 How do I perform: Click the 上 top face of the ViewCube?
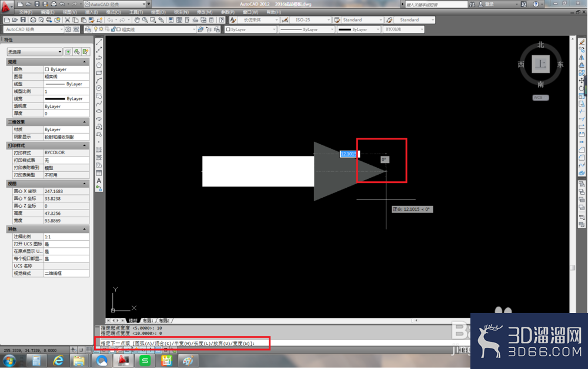click(540, 64)
